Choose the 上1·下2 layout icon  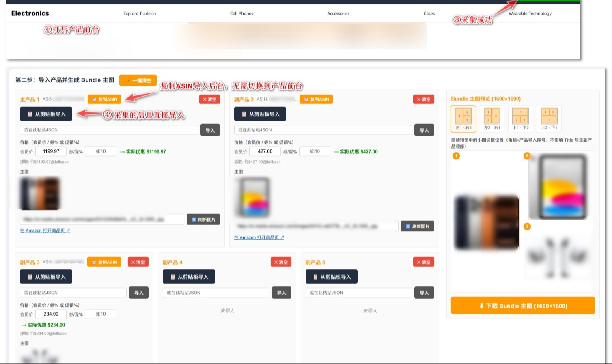pyautogui.click(x=520, y=118)
